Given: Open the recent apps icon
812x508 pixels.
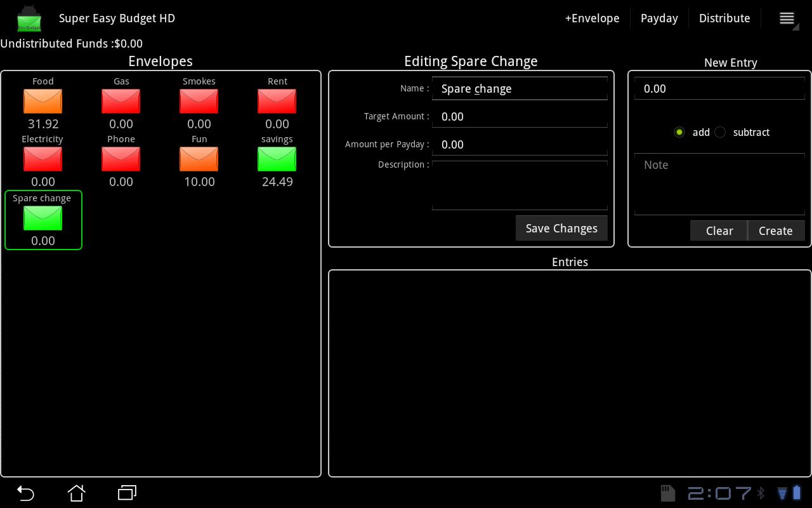Looking at the screenshot, I should coord(127,493).
